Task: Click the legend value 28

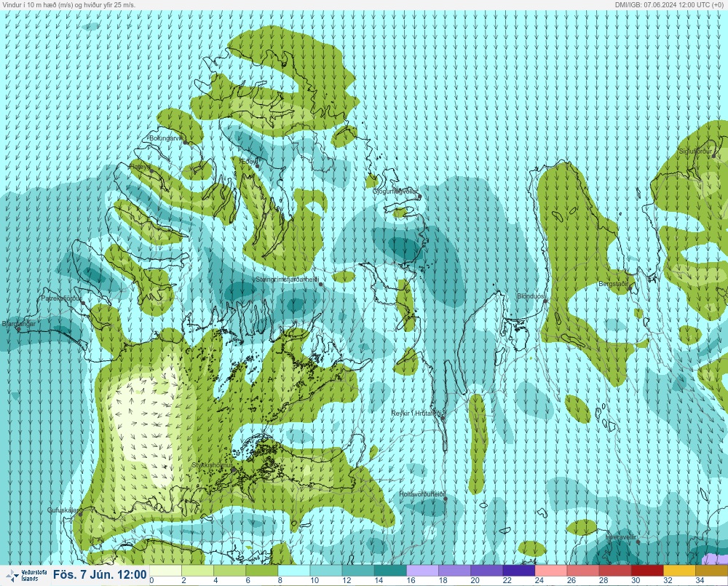Action: [604, 580]
